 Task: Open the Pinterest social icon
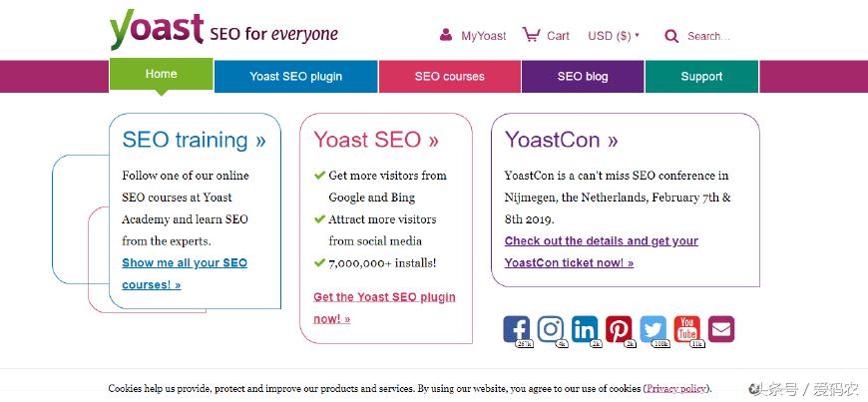pos(619,329)
